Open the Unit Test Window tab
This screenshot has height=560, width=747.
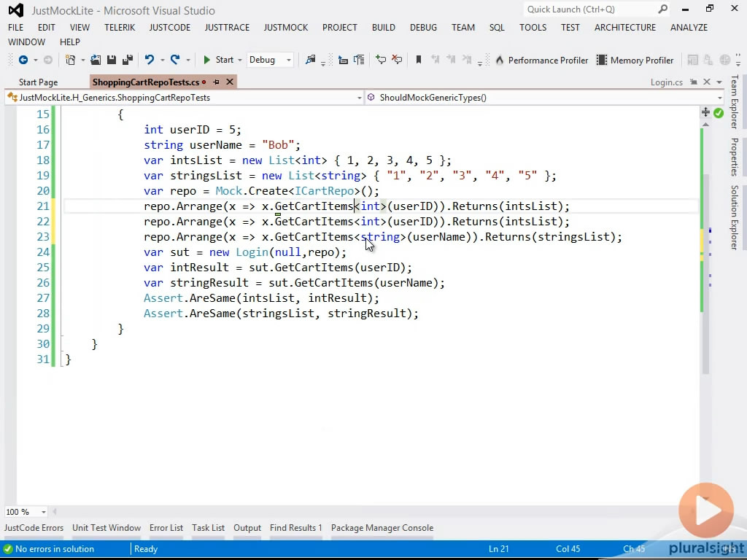tap(107, 528)
